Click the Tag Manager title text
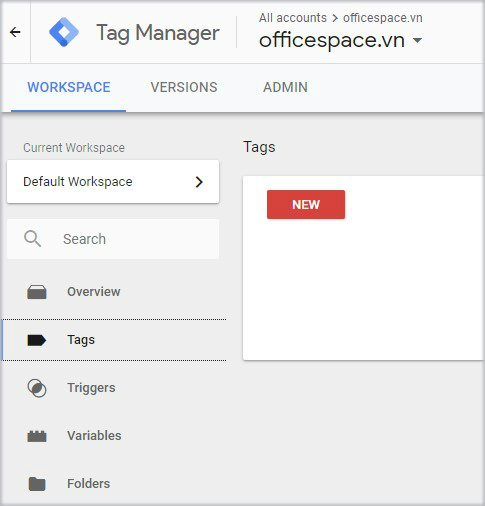The height and width of the screenshot is (506, 485). [x=158, y=33]
